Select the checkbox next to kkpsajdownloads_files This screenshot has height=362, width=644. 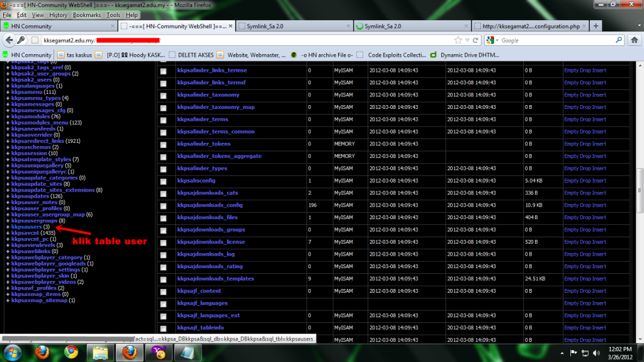164,218
